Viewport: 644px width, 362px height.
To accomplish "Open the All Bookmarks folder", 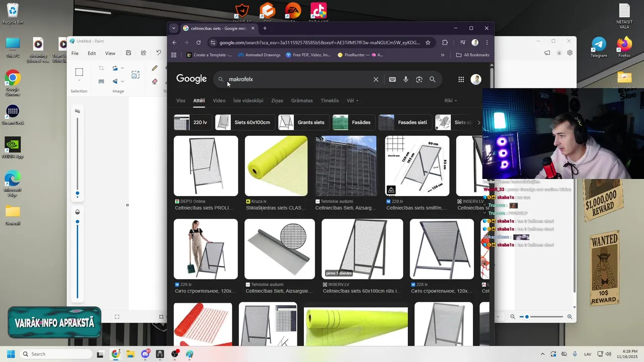I will click(x=472, y=55).
